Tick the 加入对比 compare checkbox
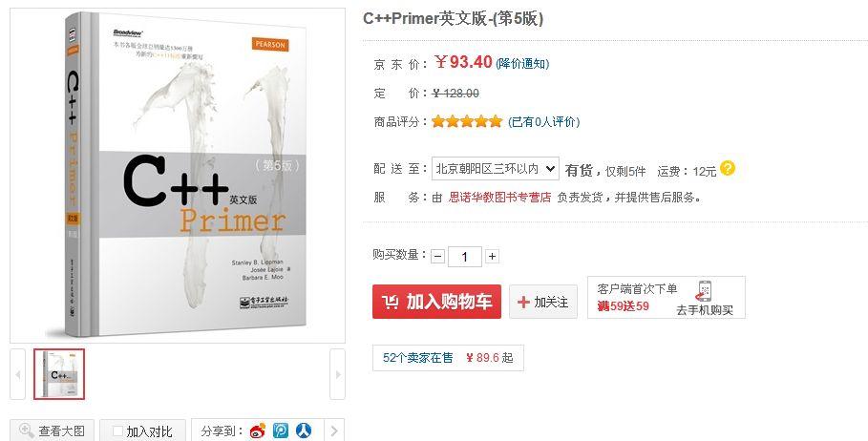The image size is (868, 441). pyautogui.click(x=116, y=431)
